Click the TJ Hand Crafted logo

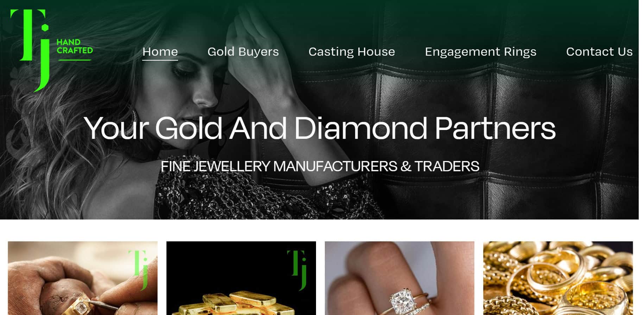coord(52,51)
